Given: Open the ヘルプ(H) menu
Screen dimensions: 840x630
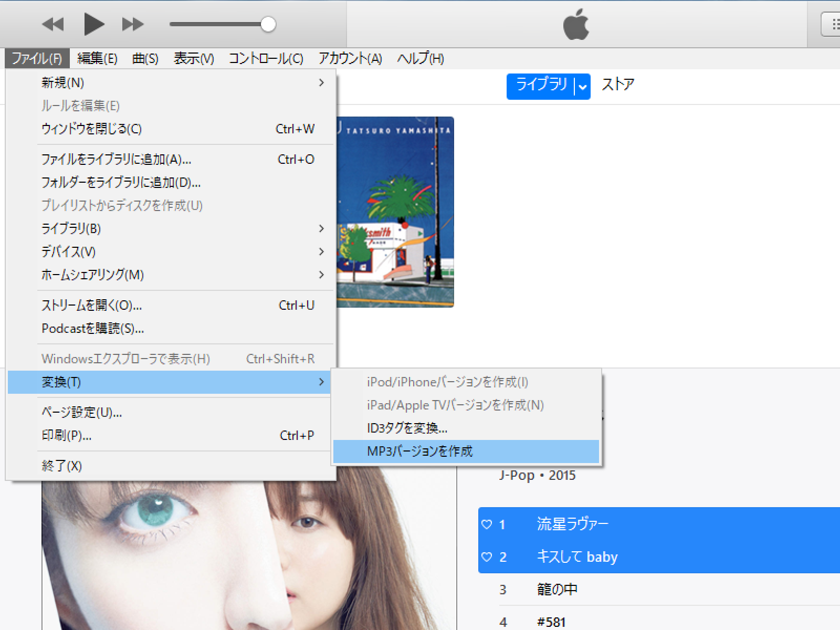Looking at the screenshot, I should [x=421, y=58].
